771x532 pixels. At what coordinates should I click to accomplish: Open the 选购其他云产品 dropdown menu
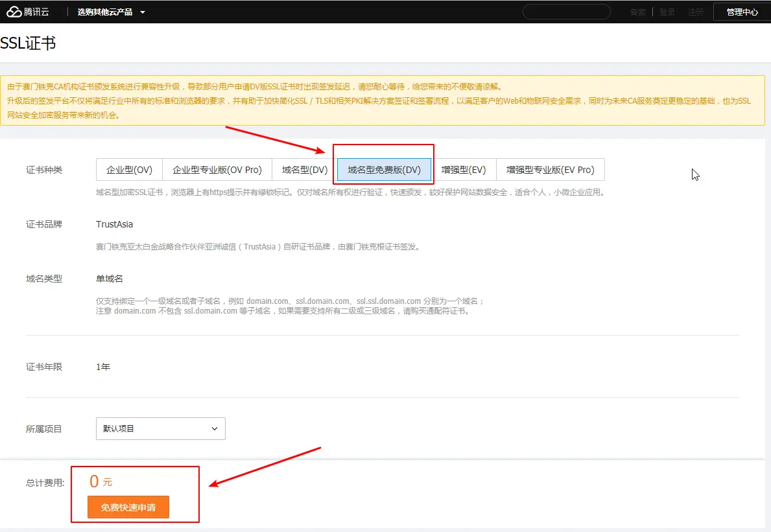[x=111, y=12]
